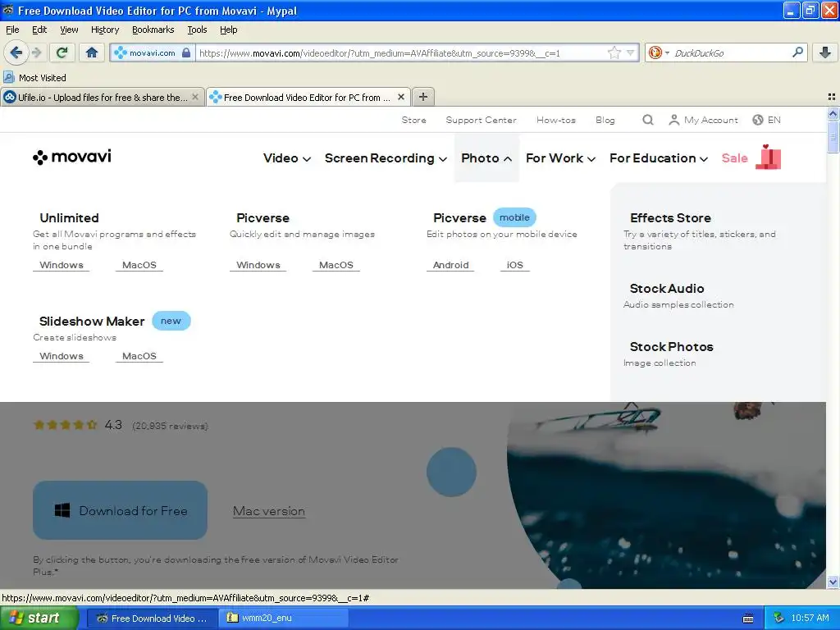
Task: Open the Stock Photos link
Action: click(671, 347)
